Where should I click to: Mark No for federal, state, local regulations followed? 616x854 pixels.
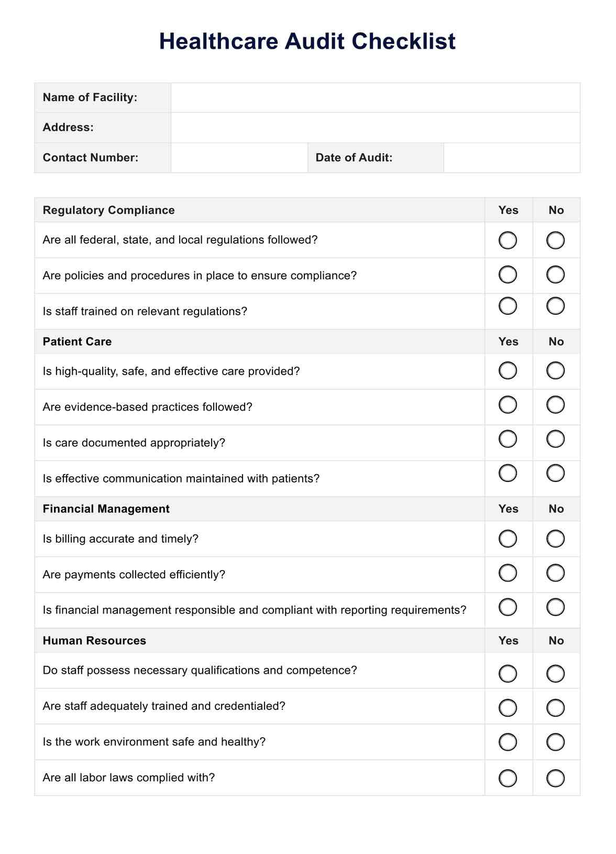[555, 240]
